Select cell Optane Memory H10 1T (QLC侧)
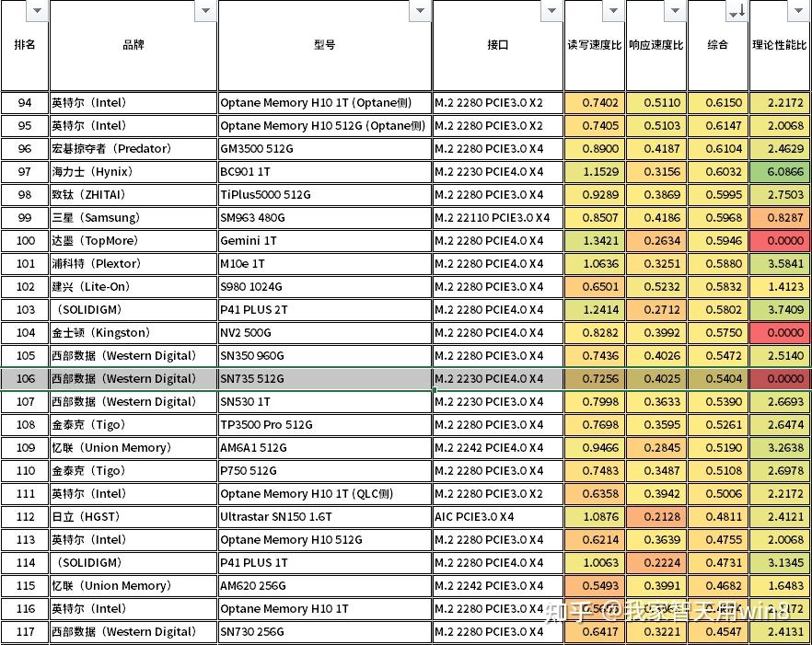This screenshot has width=812, height=645. coord(325,493)
